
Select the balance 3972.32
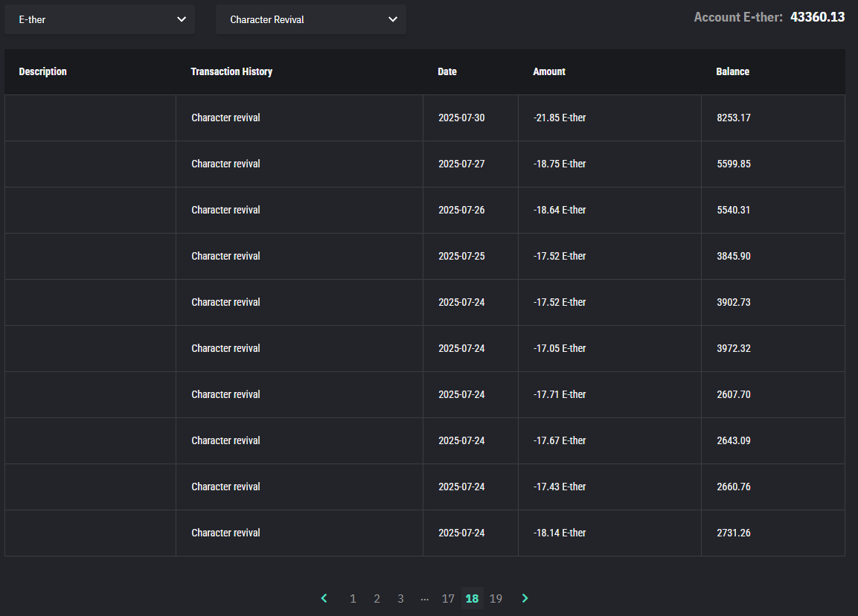coord(734,348)
